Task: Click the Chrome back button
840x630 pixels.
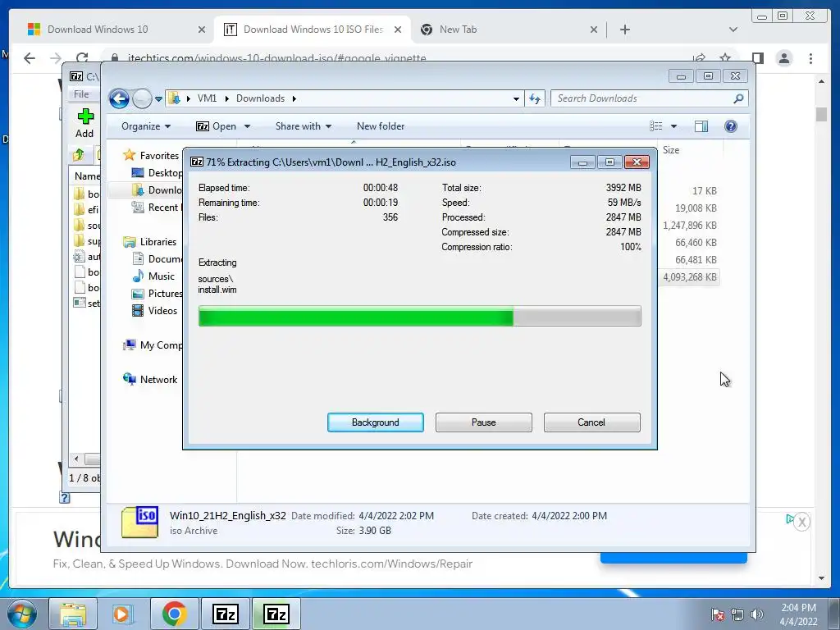Action: [x=30, y=58]
